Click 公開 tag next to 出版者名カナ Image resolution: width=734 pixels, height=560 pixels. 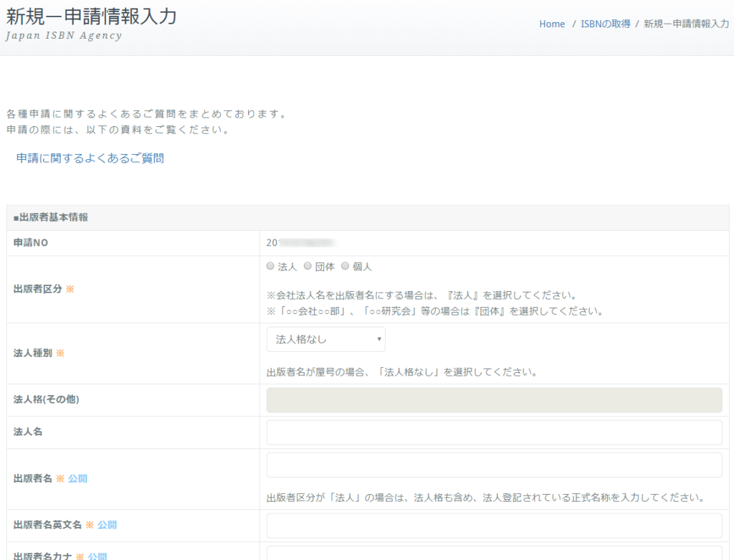click(97, 556)
